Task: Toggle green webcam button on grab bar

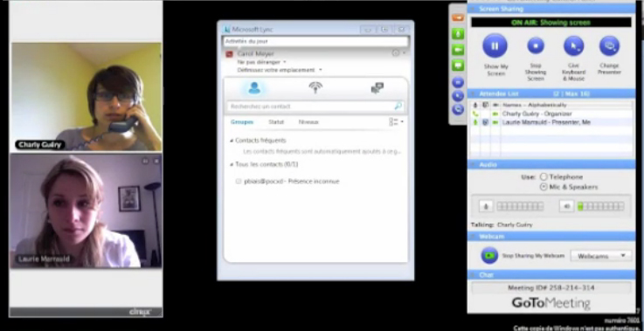Action: point(458,50)
